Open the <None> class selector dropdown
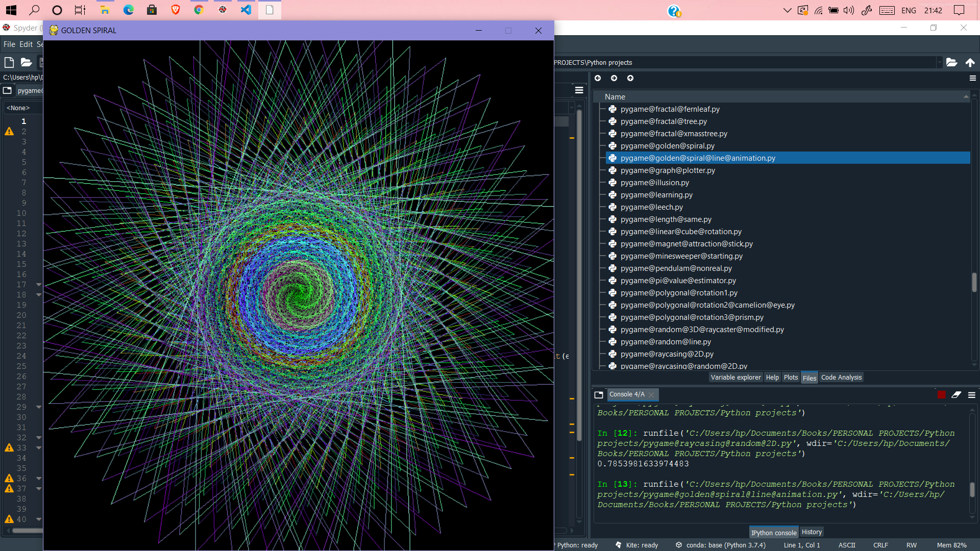The image size is (980, 551). click(23, 108)
